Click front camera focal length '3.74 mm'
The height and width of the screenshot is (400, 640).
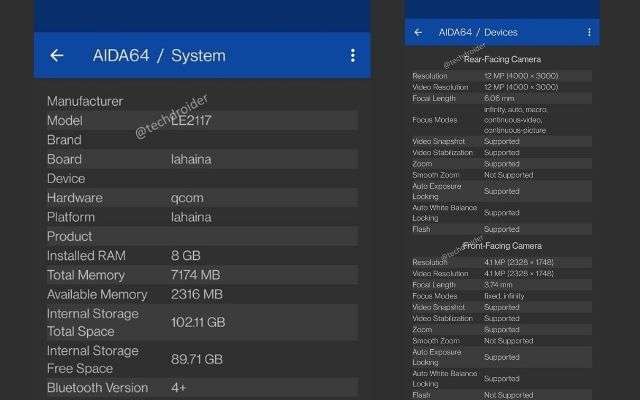click(498, 284)
